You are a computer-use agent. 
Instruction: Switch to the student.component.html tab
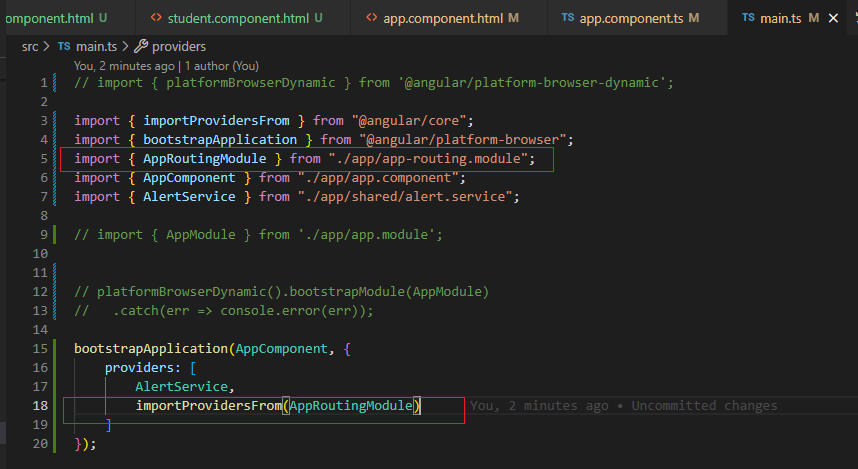pyautogui.click(x=238, y=18)
